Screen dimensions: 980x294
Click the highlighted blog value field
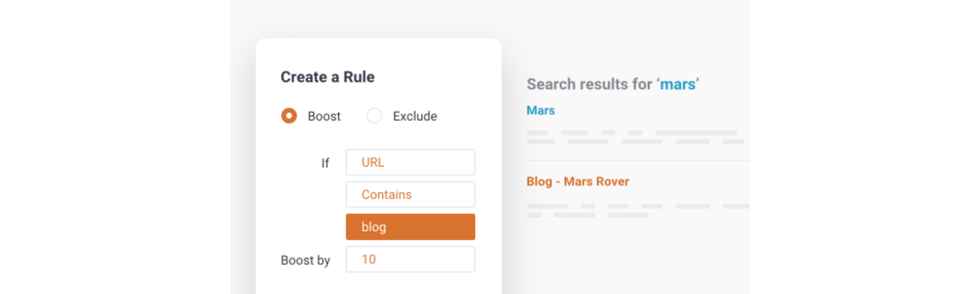(x=410, y=227)
